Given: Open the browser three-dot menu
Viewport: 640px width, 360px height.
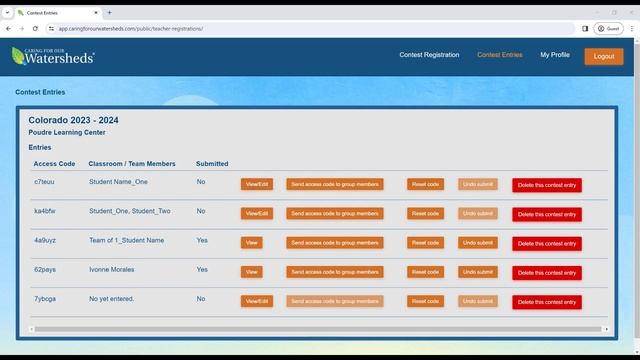Looking at the screenshot, I should 632,29.
